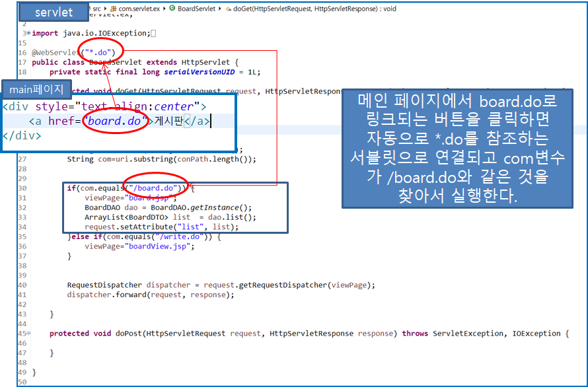Image resolution: width=588 pixels, height=387 pixels.
Task: Click "ArrayList<BoardDTO> list = dao.list();" line
Action: point(170,217)
